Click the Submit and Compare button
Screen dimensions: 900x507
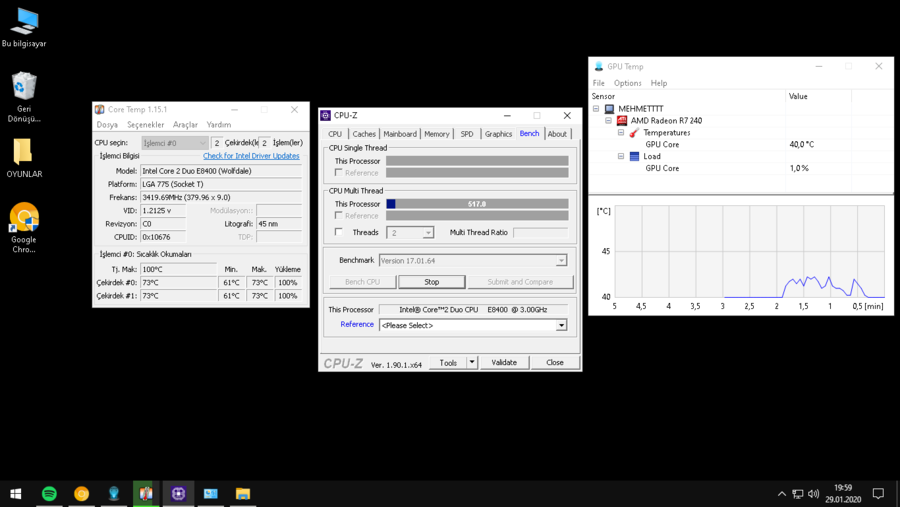pos(520,282)
